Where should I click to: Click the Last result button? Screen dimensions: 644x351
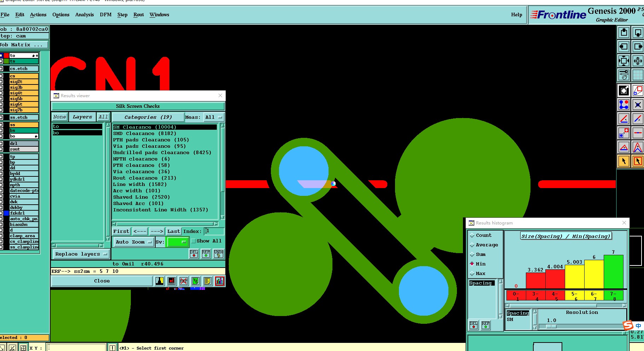tap(174, 232)
